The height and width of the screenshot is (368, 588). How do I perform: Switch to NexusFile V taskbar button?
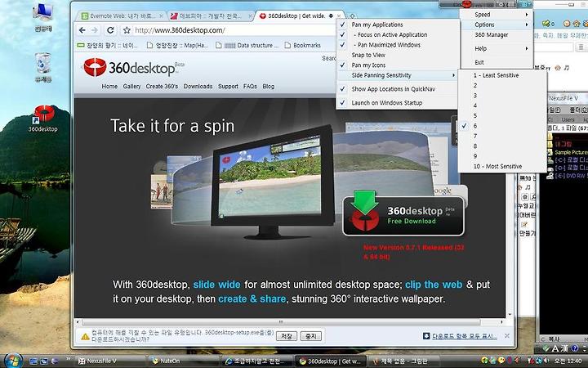pos(109,361)
